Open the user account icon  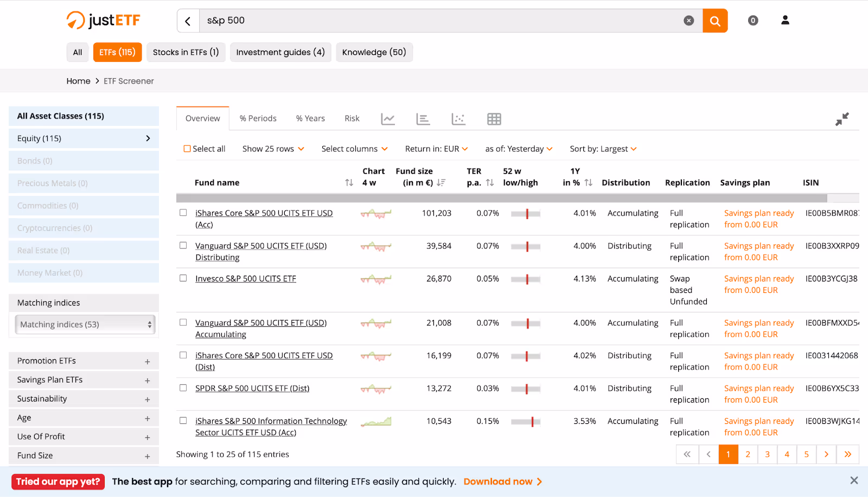[x=785, y=20]
